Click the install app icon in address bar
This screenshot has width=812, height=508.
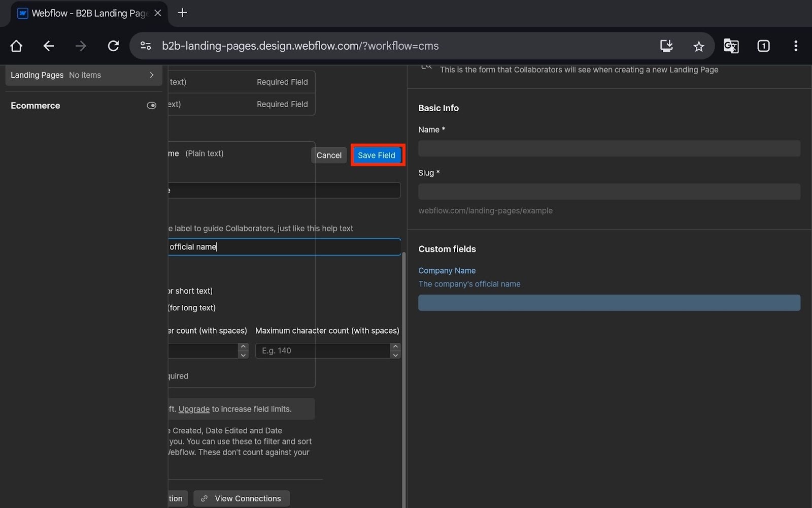(666, 46)
